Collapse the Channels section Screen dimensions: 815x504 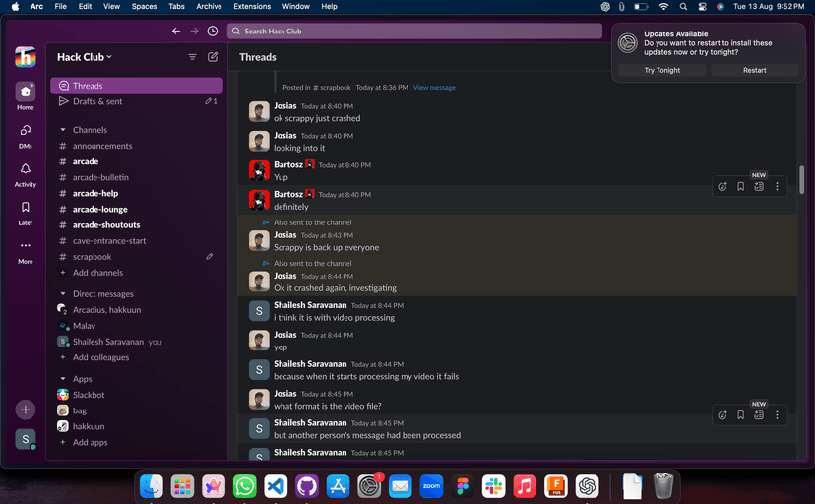pos(63,130)
